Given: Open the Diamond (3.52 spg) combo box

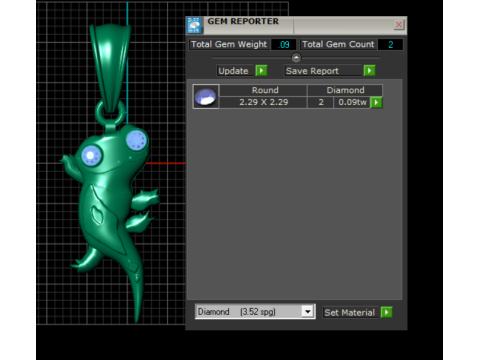Looking at the screenshot, I should pos(255,312).
